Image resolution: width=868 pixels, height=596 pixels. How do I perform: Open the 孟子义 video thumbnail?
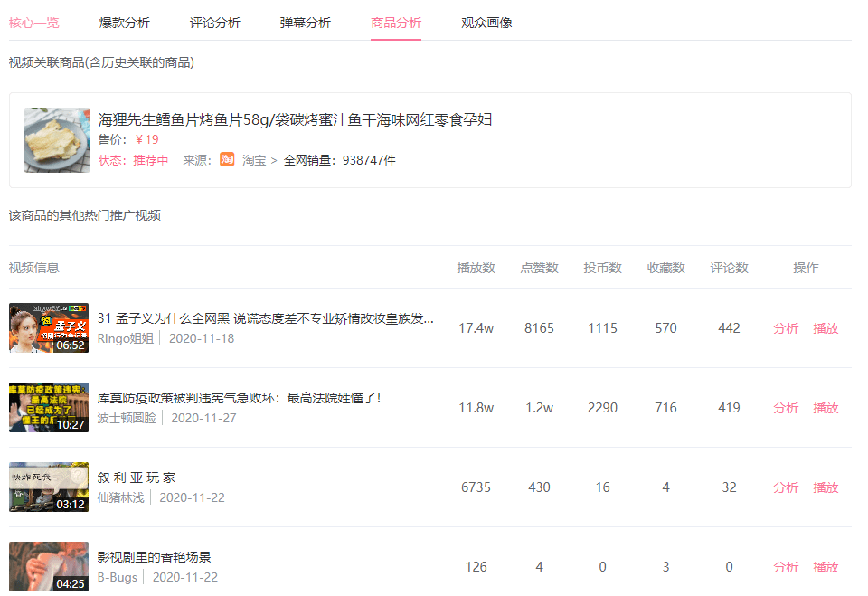coord(49,328)
